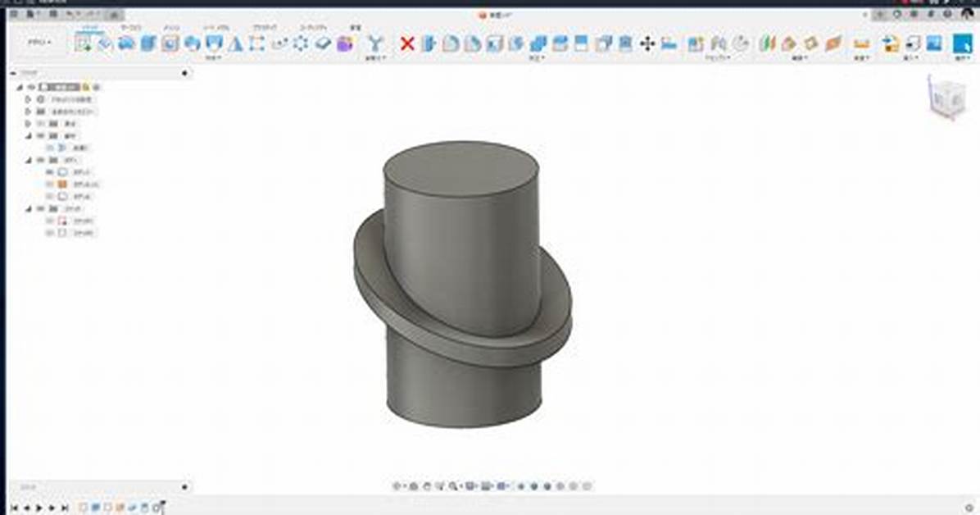Choose the dotted-ring Circular Pattern tool
The image size is (980, 515).
301,43
